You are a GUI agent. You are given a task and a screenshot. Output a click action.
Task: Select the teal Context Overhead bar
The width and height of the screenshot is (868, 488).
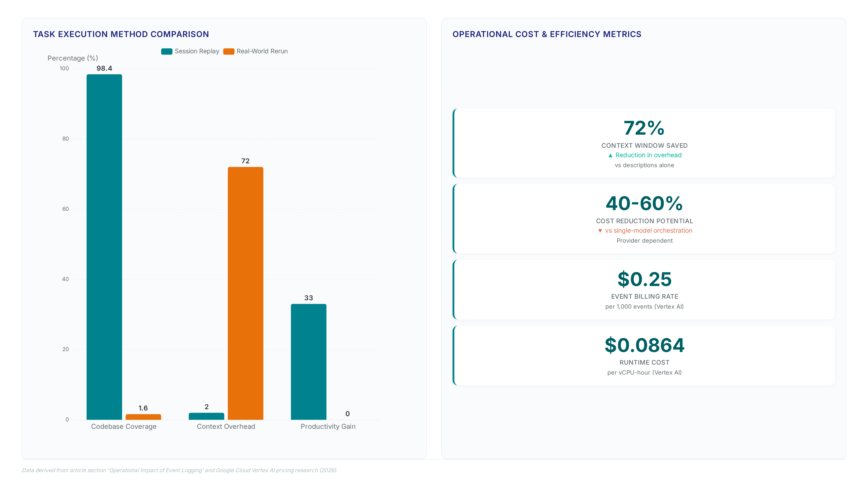click(206, 416)
